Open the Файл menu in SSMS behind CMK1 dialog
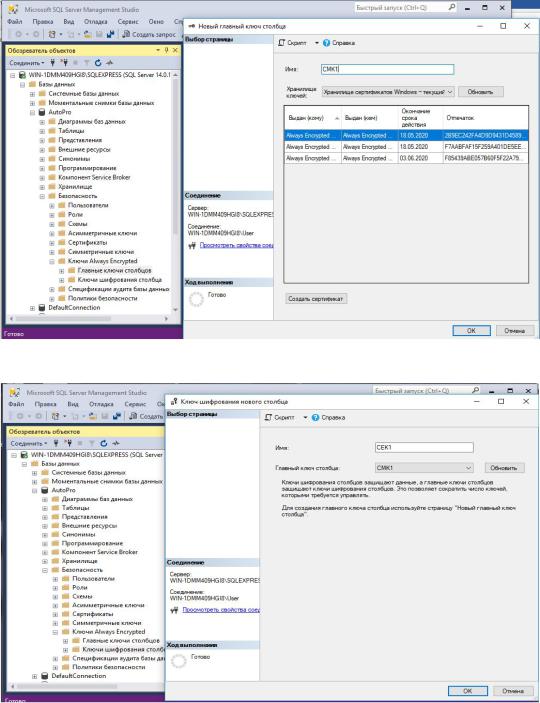This screenshot has height=703, width=540. 15,21
